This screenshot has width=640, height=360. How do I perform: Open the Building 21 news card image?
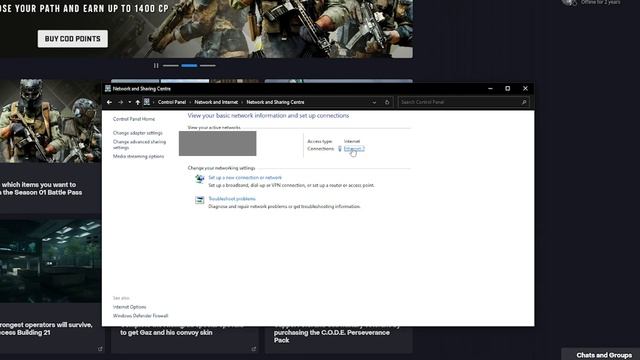tap(51, 260)
